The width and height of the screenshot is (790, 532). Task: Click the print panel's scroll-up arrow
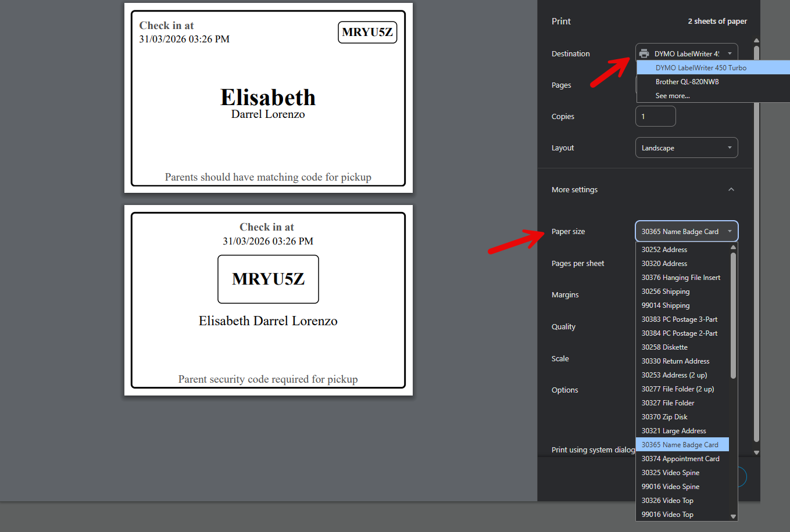tap(756, 41)
